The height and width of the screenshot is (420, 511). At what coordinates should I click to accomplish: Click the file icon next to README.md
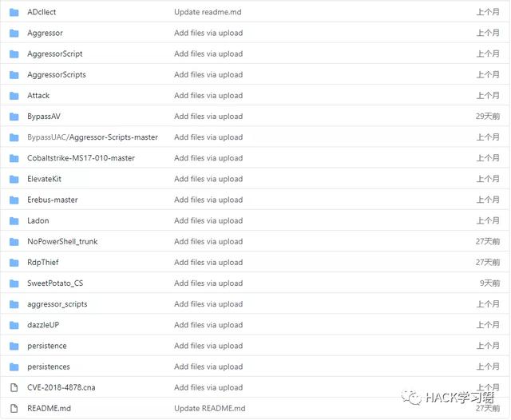coord(14,408)
